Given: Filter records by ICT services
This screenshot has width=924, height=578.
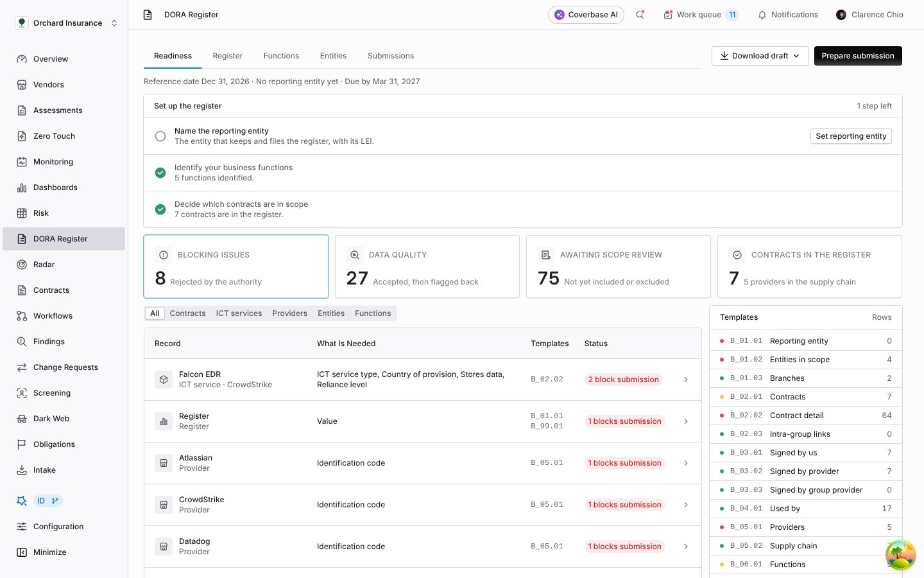Looking at the screenshot, I should (x=239, y=313).
